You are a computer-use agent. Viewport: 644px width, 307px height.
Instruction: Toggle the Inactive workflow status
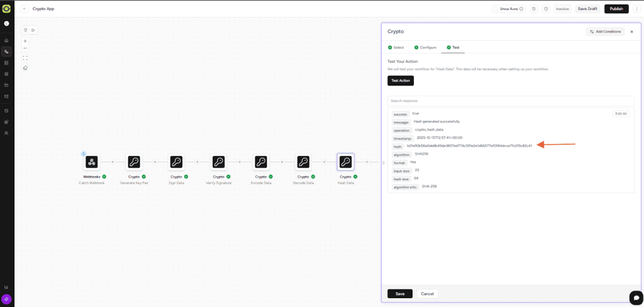pyautogui.click(x=562, y=9)
